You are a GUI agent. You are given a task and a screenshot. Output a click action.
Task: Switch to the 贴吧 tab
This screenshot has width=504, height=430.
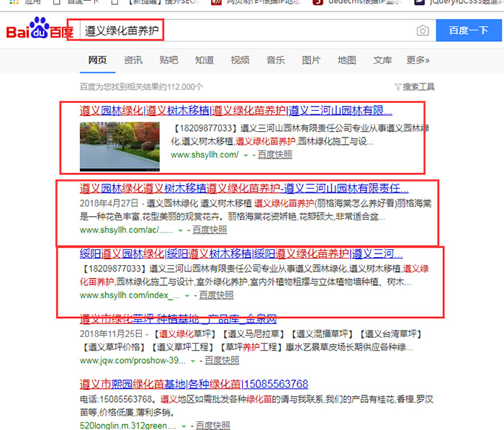(x=168, y=60)
